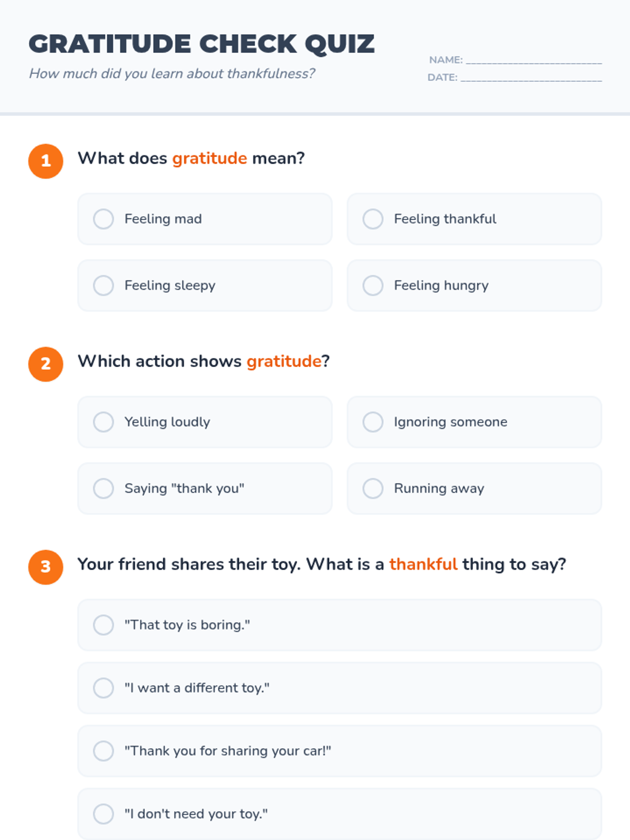The width and height of the screenshot is (630, 840).
Task: Select the 'Feeling mad' radio option
Action: 205,219
